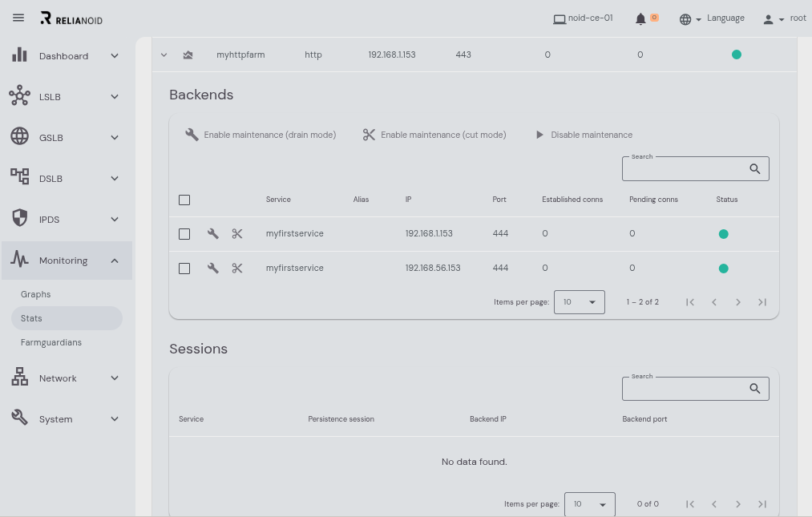
Task: Click the Backends search field
Action: 696,169
